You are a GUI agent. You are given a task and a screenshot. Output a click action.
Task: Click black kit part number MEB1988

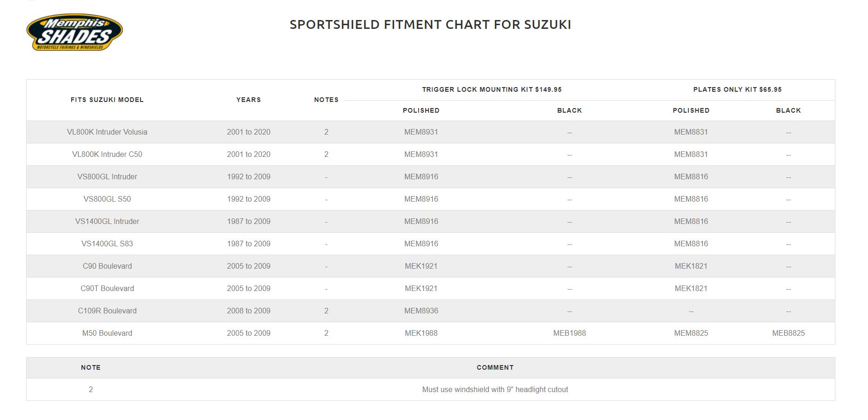click(569, 333)
